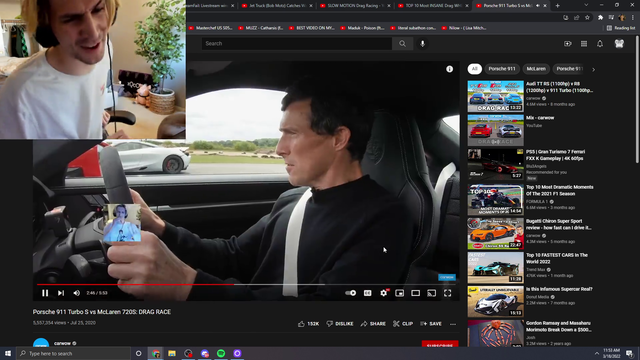Pause the video playback
The image size is (640, 360).
click(x=45, y=293)
